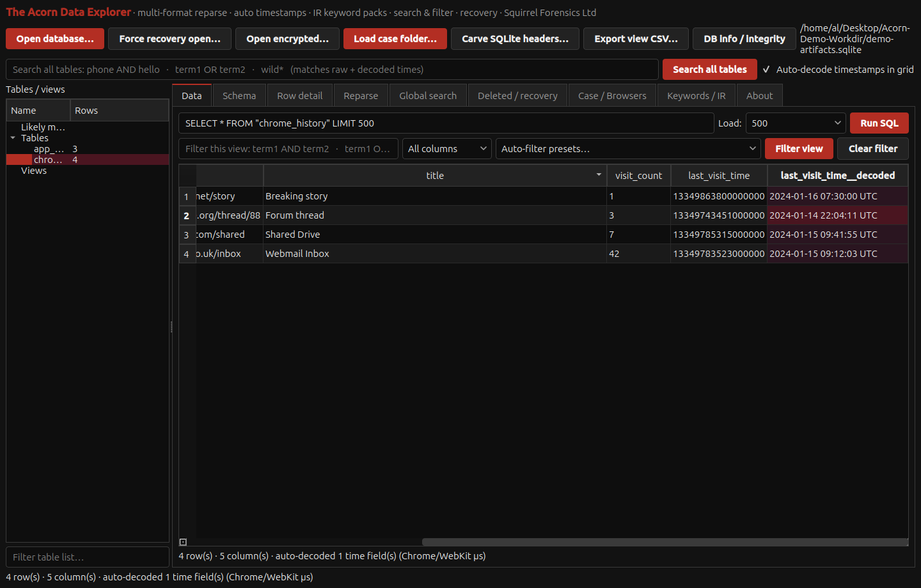
Task: Click the last_visit_time__decoded column header
Action: [x=837, y=175]
